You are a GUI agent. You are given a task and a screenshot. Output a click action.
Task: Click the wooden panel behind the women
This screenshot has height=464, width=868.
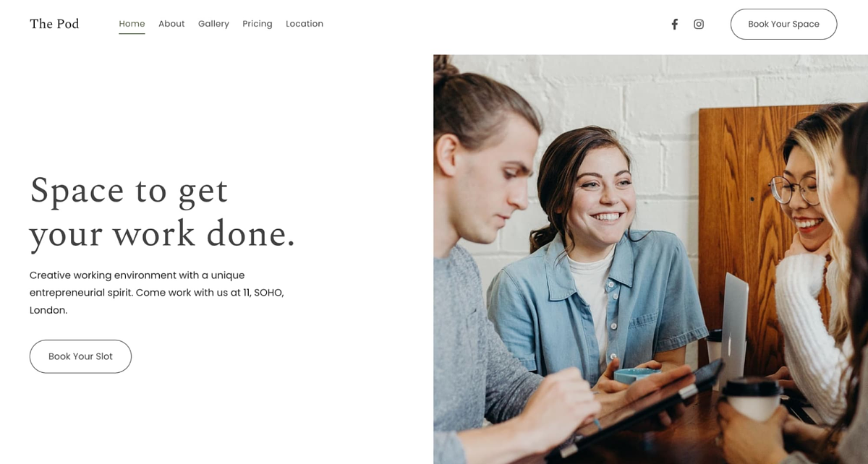point(738,217)
